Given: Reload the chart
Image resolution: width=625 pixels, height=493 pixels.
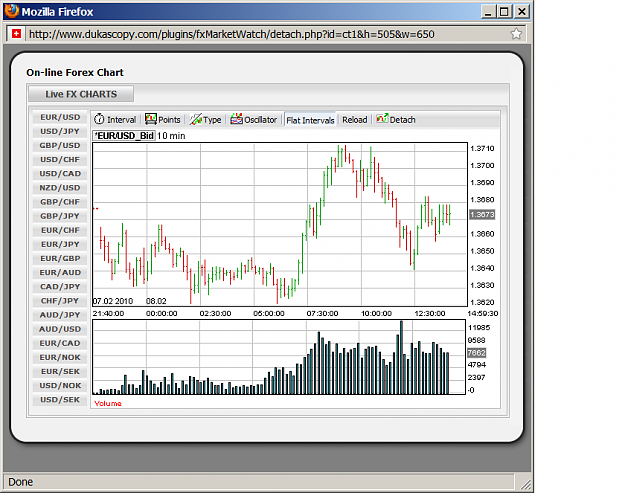Looking at the screenshot, I should coord(354,120).
